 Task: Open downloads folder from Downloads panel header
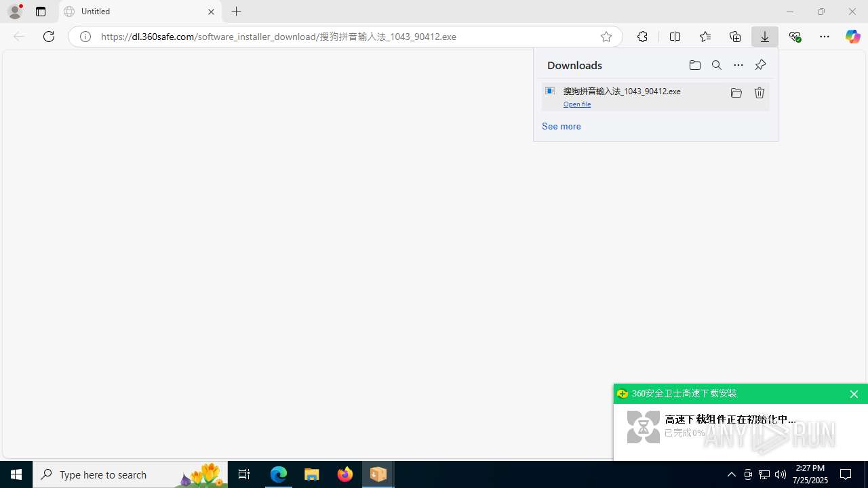point(695,65)
